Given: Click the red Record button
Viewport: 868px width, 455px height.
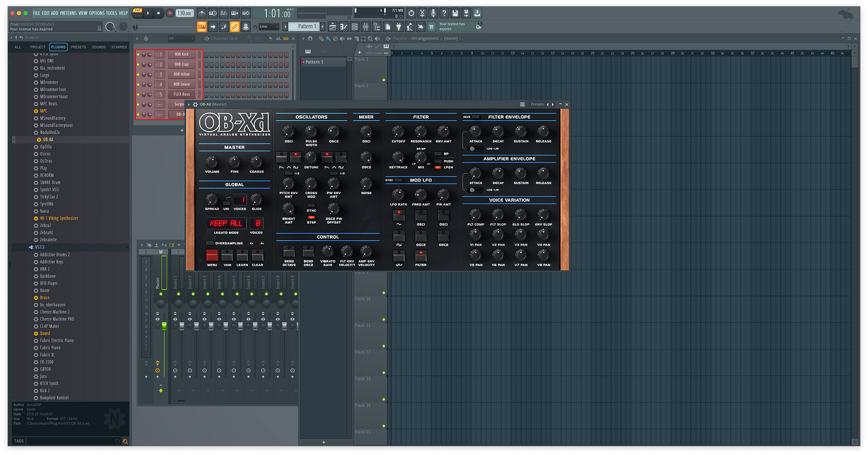Looking at the screenshot, I should point(170,13).
